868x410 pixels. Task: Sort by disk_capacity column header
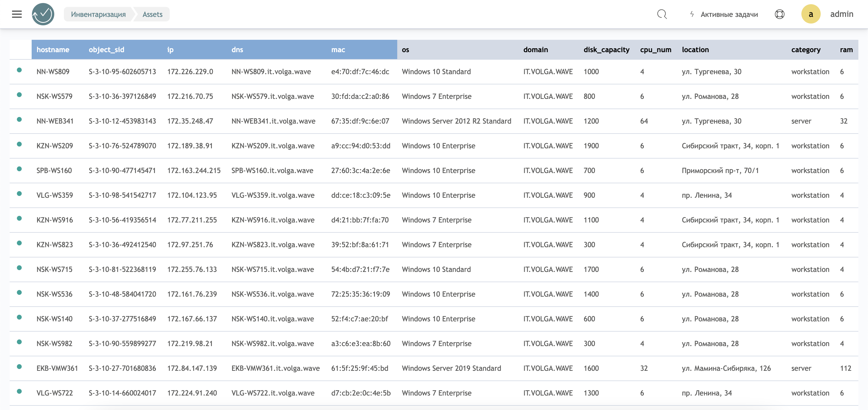click(606, 49)
